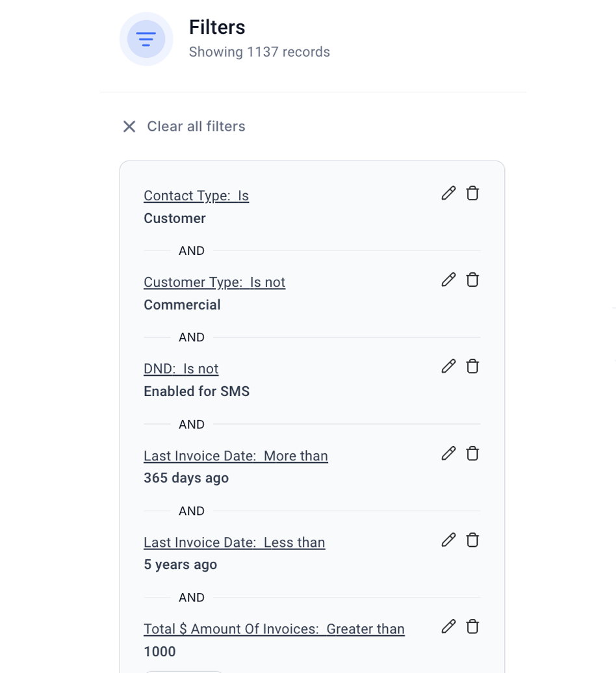
Task: Click the blue Filters funnel icon
Action: (146, 39)
